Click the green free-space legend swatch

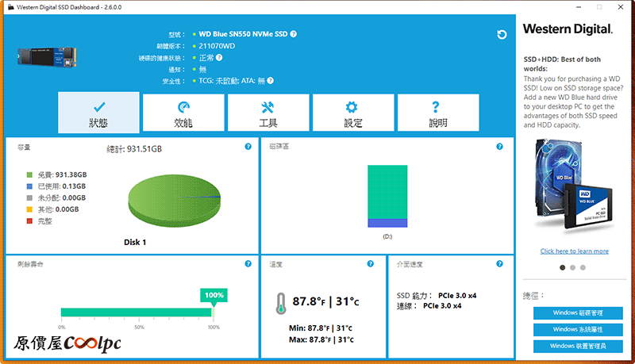pos(29,174)
